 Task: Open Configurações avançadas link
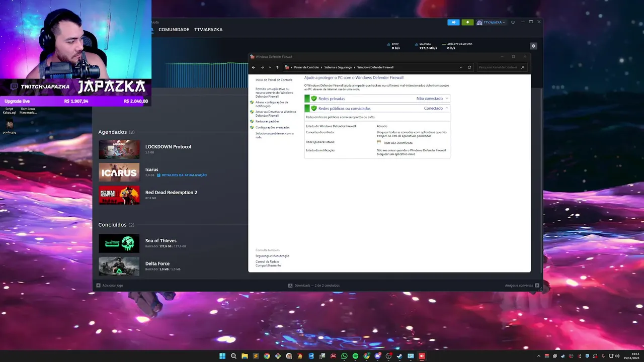point(272,127)
